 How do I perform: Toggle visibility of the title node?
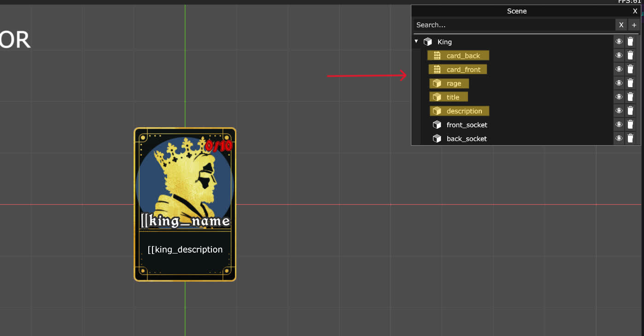click(x=619, y=97)
